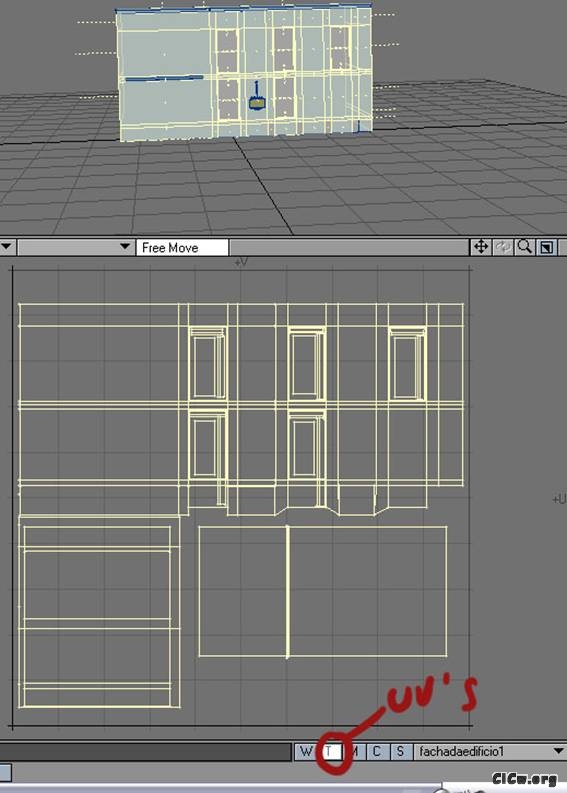Click the top-right window UV island
The height and width of the screenshot is (793, 567).
407,363
